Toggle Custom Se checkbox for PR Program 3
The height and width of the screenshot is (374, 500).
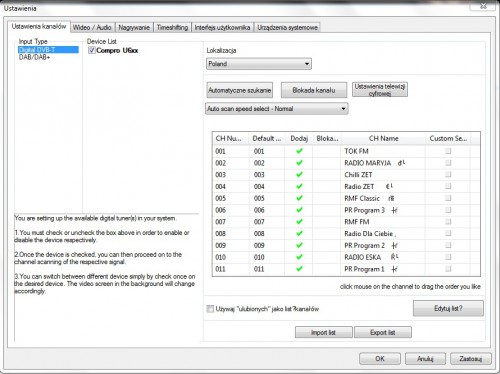point(448,210)
